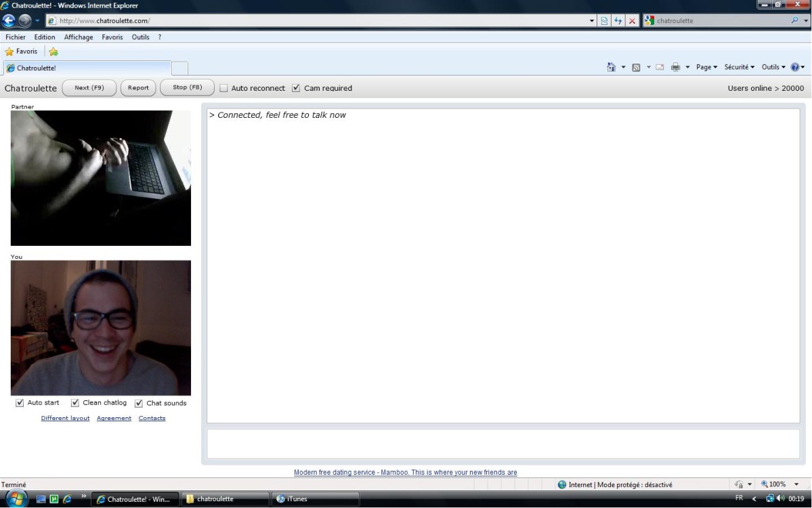Open the Outils menu in menu bar

140,37
